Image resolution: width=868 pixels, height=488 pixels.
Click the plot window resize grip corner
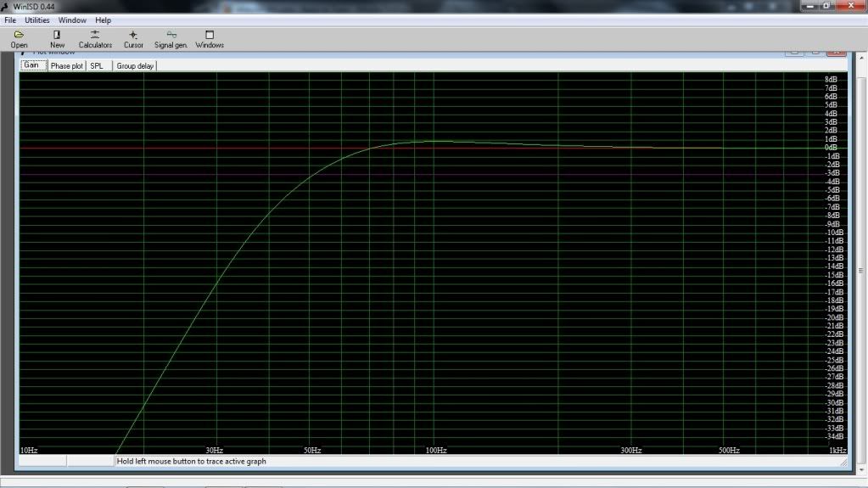(x=843, y=463)
